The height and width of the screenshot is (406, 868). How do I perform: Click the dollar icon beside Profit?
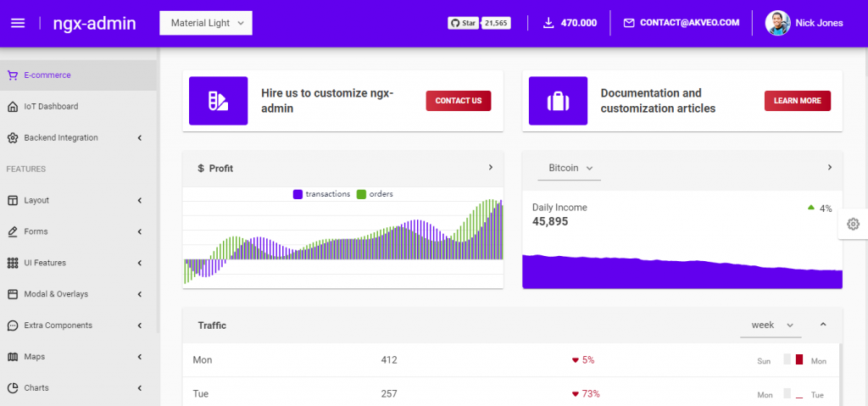[x=200, y=169]
